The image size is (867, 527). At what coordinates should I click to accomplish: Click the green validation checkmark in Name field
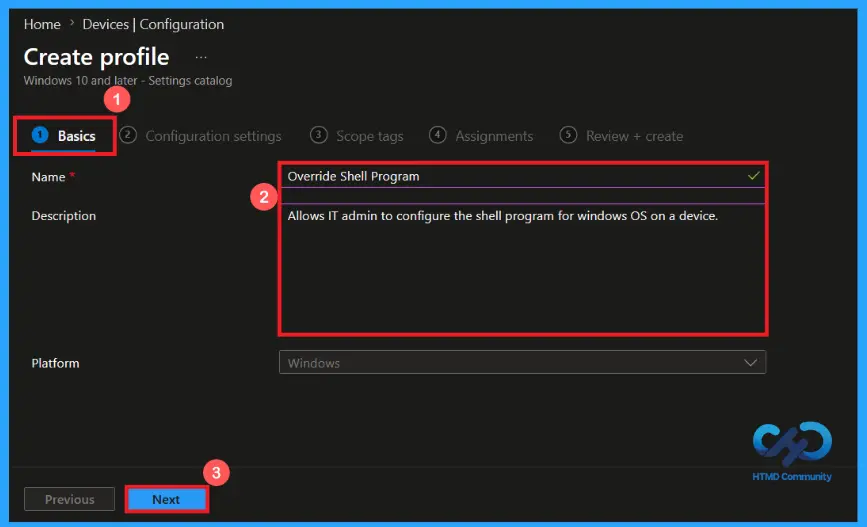(753, 176)
